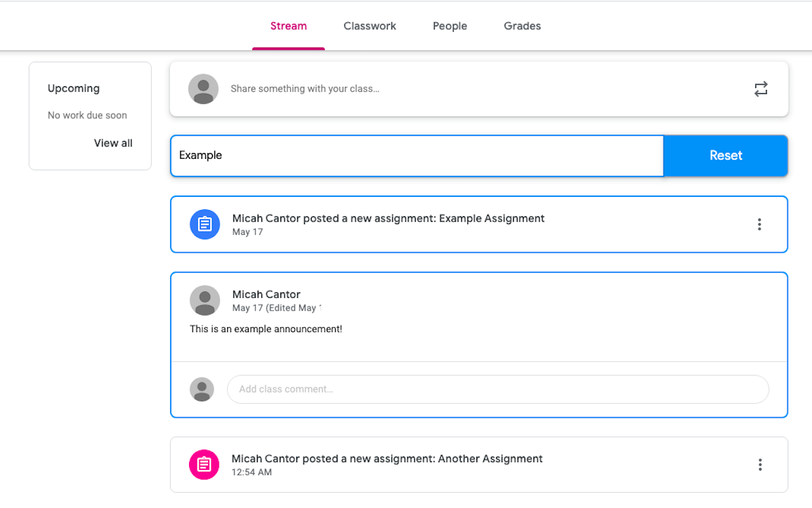Open the Example Assignment three-dot menu
The image size is (812, 508).
point(759,224)
